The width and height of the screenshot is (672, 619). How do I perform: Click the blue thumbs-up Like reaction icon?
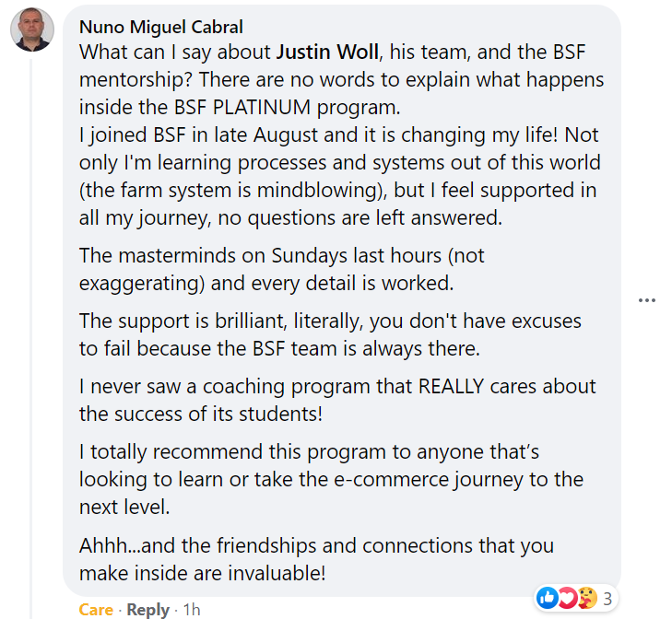coord(548,598)
